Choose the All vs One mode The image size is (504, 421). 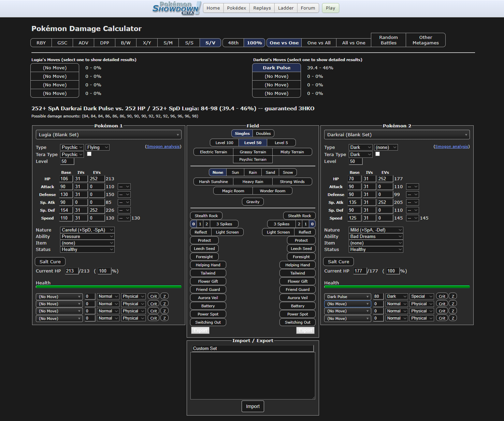354,43
